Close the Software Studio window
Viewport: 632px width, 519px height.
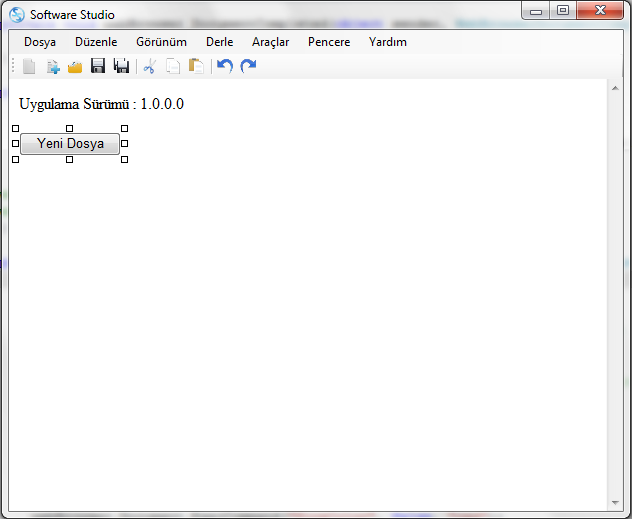(600, 10)
